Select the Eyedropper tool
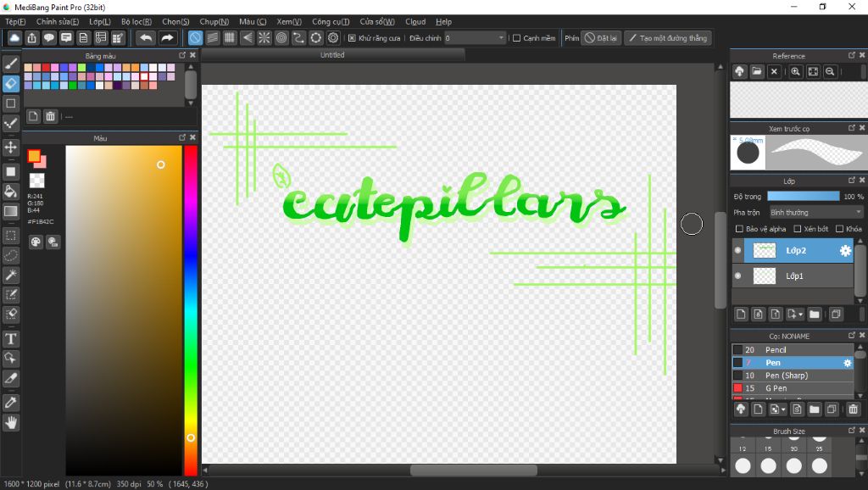Image resolution: width=868 pixels, height=490 pixels. pos(10,403)
